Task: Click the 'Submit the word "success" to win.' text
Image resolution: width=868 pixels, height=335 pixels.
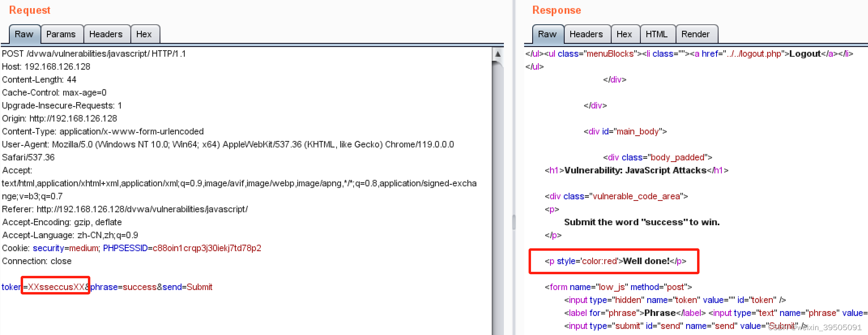Action: pyautogui.click(x=642, y=222)
